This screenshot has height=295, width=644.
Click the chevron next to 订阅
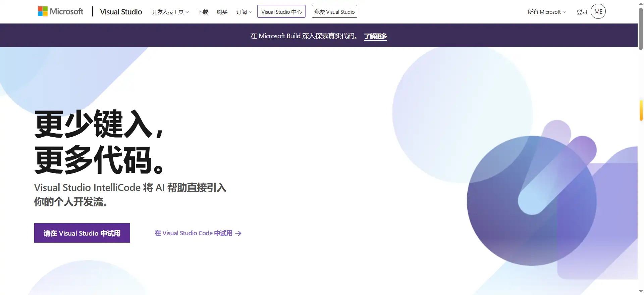coord(251,12)
